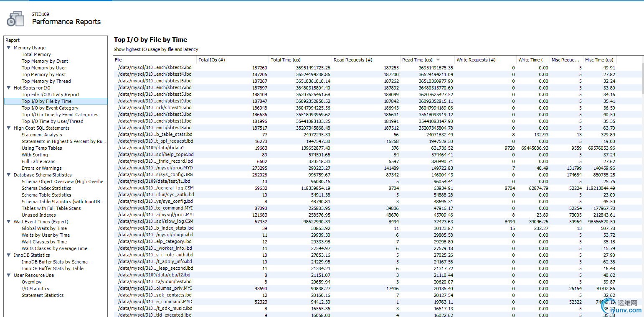Open Waits Classes by Average Time report
This screenshot has width=644, height=317.
55,248
